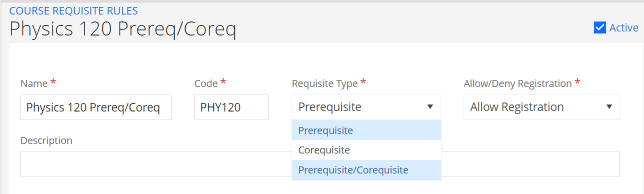Pick the Prerequisite/Corequisite list option
Image resolution: width=644 pixels, height=194 pixels.
click(366, 170)
